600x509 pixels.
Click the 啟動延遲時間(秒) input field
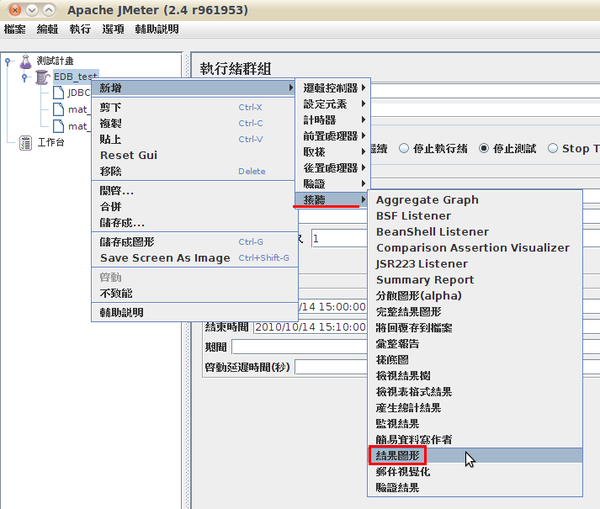pyautogui.click(x=331, y=367)
